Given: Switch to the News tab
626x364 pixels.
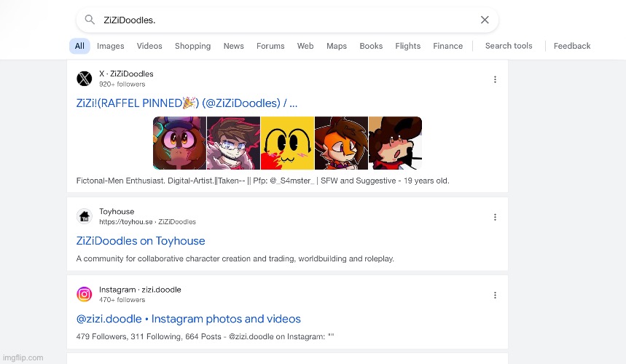Looking at the screenshot, I should [x=233, y=46].
